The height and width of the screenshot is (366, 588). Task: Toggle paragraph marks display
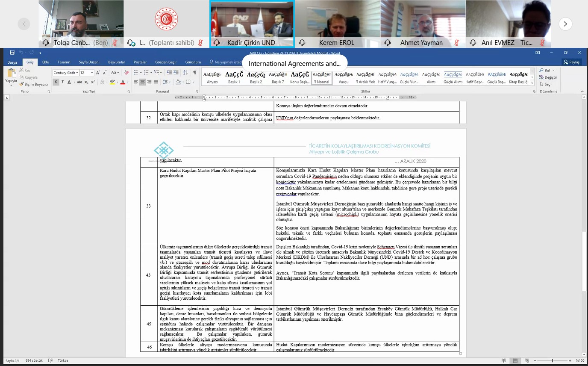point(195,73)
